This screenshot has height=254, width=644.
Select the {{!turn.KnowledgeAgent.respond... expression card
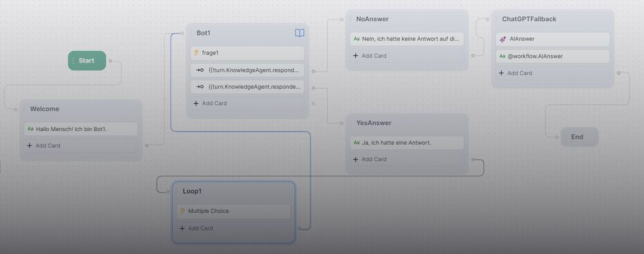click(247, 70)
